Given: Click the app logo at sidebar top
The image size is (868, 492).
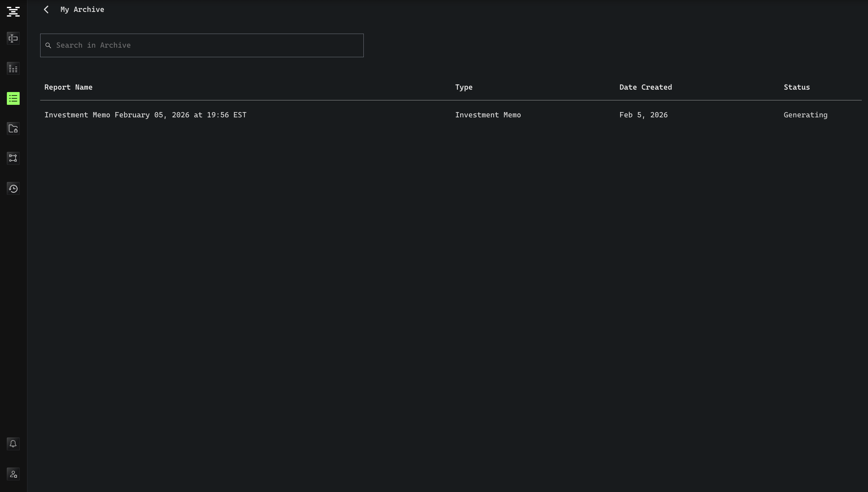Looking at the screenshot, I should point(13,12).
